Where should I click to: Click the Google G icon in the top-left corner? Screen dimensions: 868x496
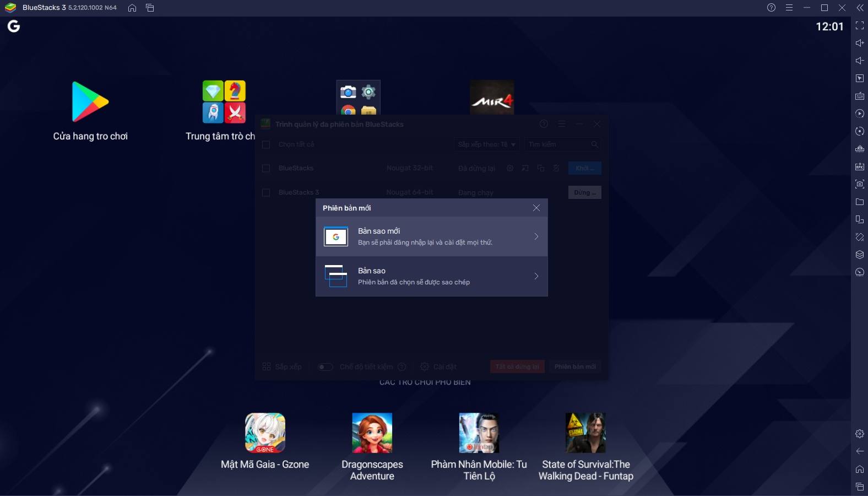click(x=14, y=26)
